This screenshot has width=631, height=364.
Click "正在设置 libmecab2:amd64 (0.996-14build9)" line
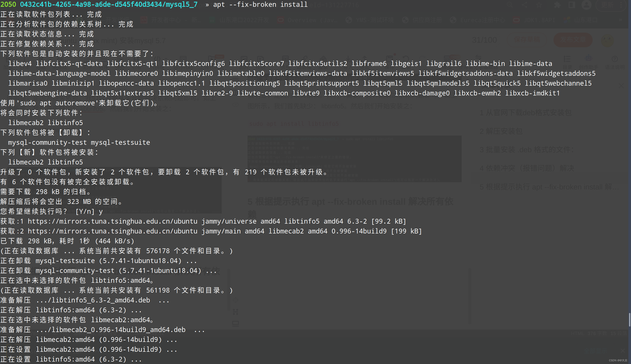(x=89, y=350)
